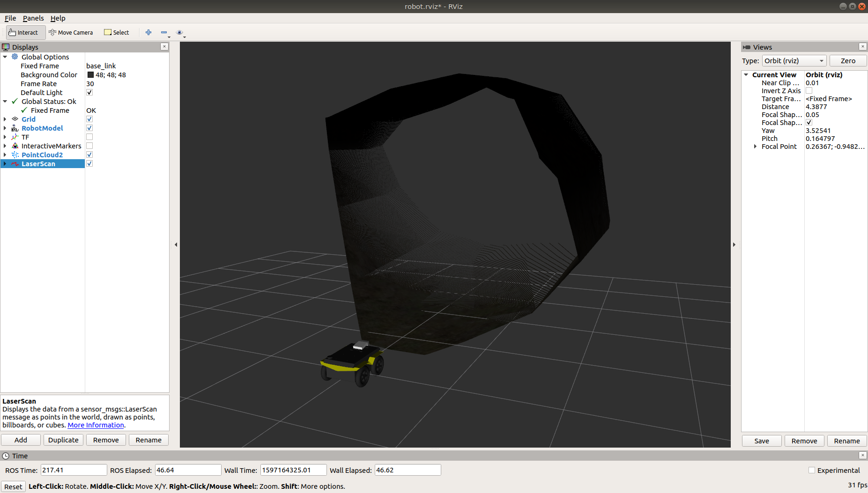Collapse the left panel with the arrow handle
The image size is (868, 493).
point(176,244)
